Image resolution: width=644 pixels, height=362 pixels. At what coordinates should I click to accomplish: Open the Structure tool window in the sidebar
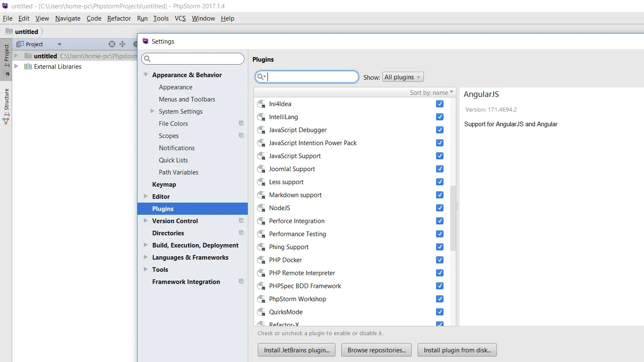tap(6, 102)
